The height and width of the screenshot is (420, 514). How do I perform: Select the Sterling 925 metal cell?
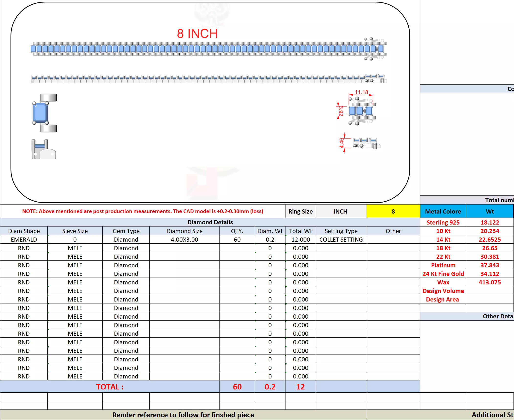click(x=443, y=222)
